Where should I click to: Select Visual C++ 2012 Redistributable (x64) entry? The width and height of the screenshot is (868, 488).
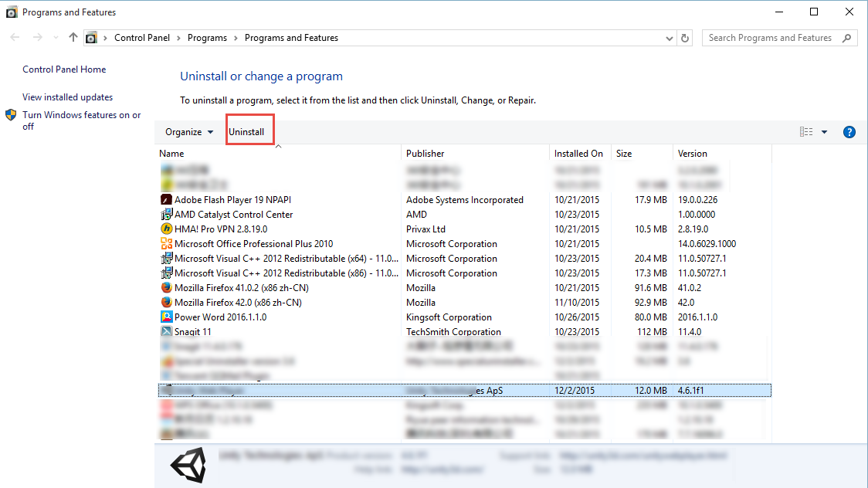464,259
